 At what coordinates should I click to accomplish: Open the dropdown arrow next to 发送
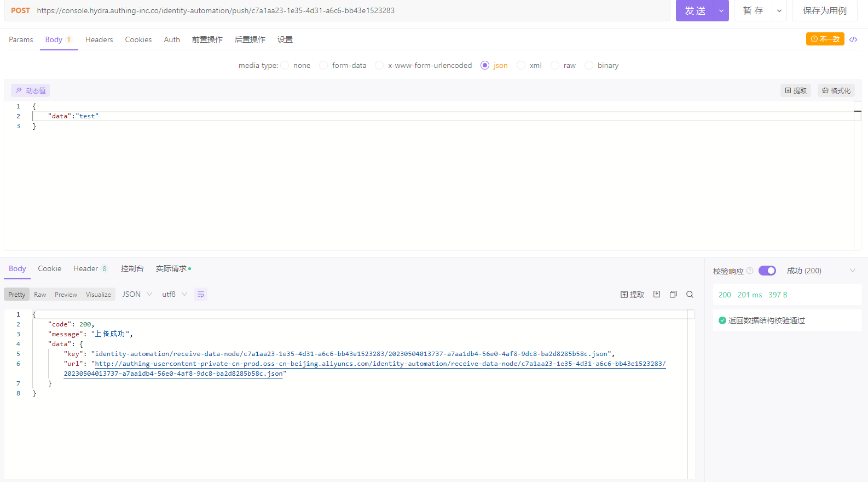[x=721, y=11]
